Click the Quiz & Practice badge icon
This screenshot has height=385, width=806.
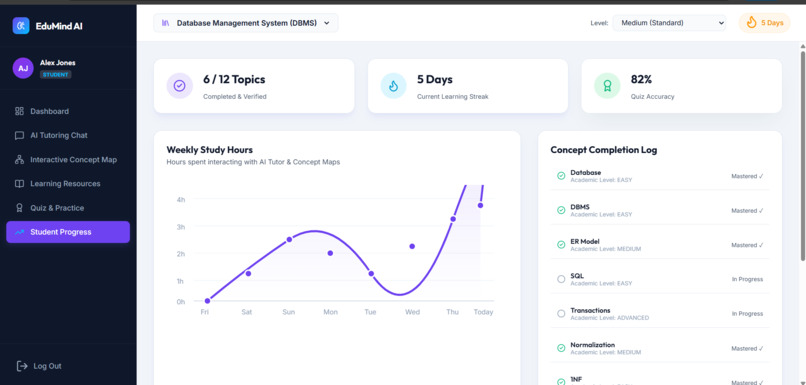pyautogui.click(x=20, y=208)
